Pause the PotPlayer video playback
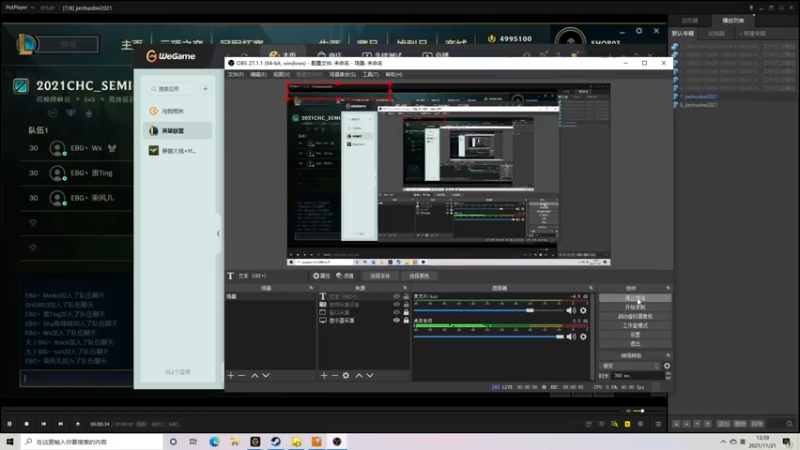Image resolution: width=800 pixels, height=450 pixels. 9,424
